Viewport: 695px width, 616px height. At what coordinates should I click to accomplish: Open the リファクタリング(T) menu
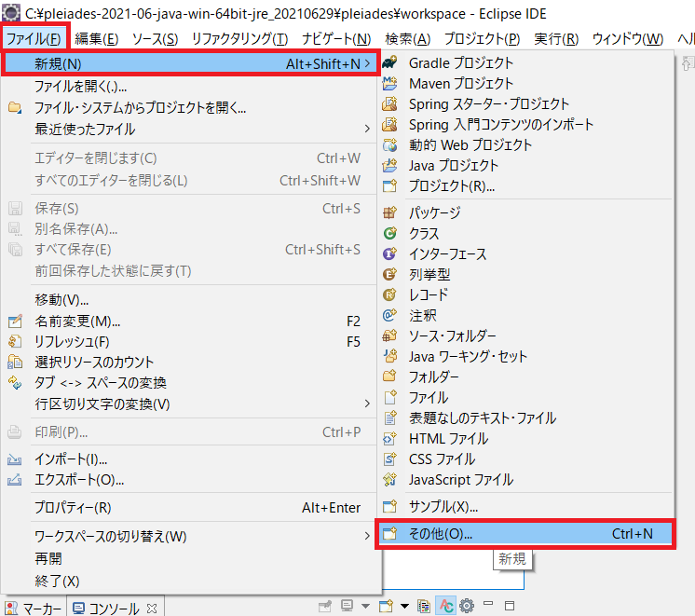click(x=239, y=39)
